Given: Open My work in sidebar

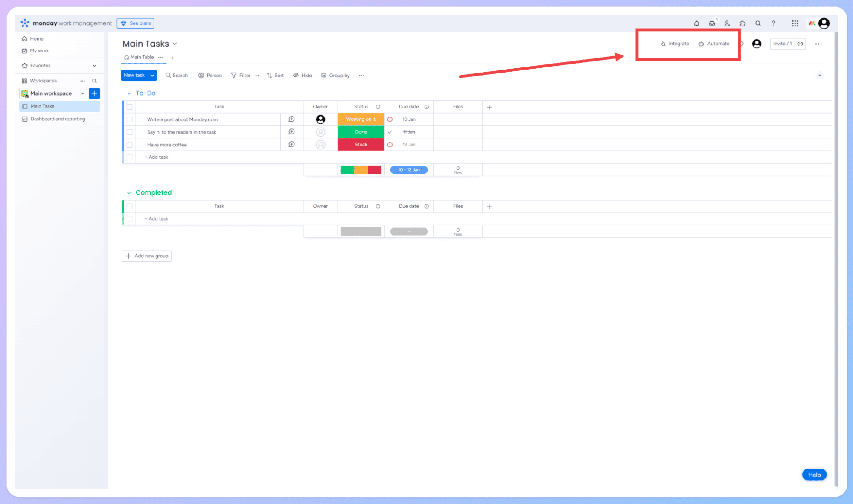Looking at the screenshot, I should point(35,50).
